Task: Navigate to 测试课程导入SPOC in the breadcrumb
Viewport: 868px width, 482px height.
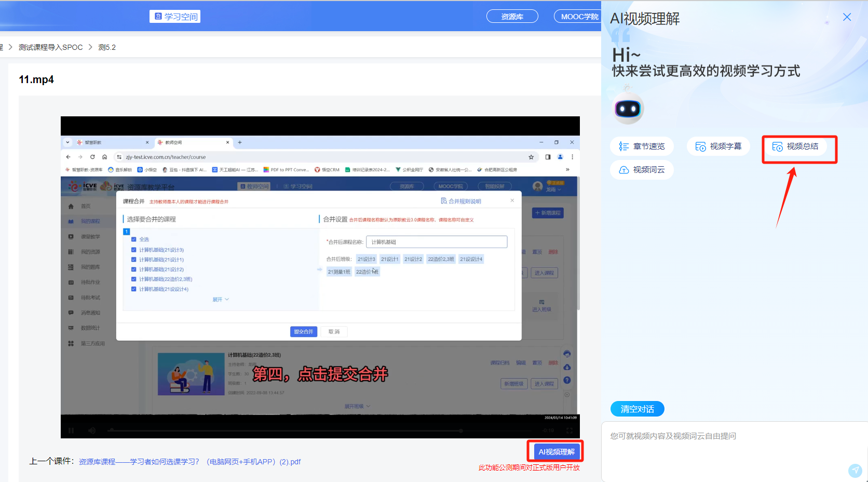Action: [x=51, y=47]
